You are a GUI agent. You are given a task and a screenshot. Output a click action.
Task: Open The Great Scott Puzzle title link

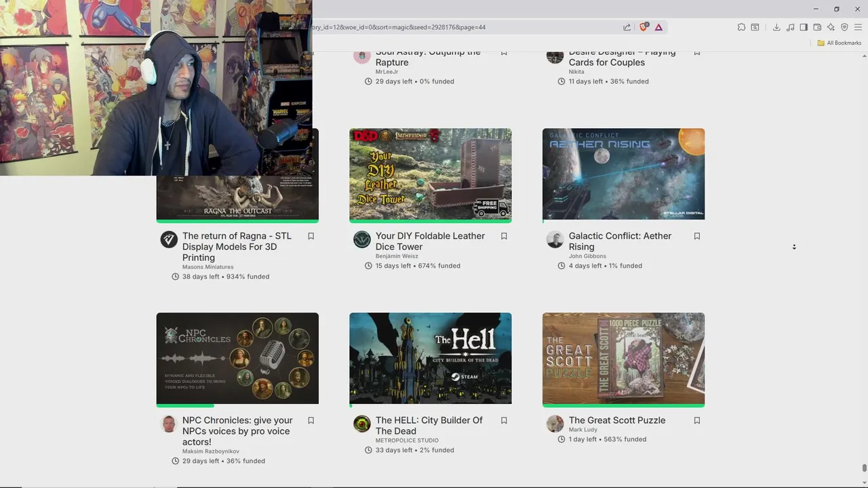coord(617,420)
